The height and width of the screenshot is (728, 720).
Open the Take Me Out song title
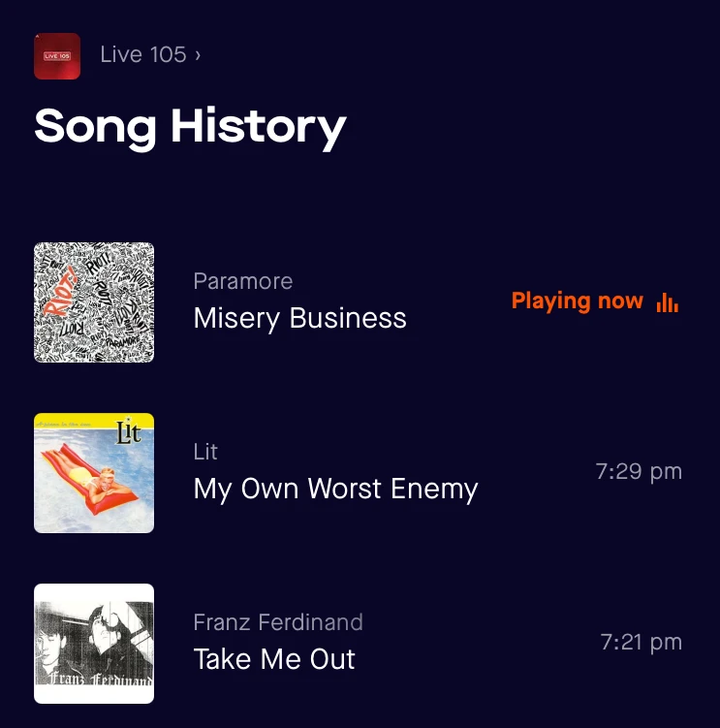[x=274, y=659]
